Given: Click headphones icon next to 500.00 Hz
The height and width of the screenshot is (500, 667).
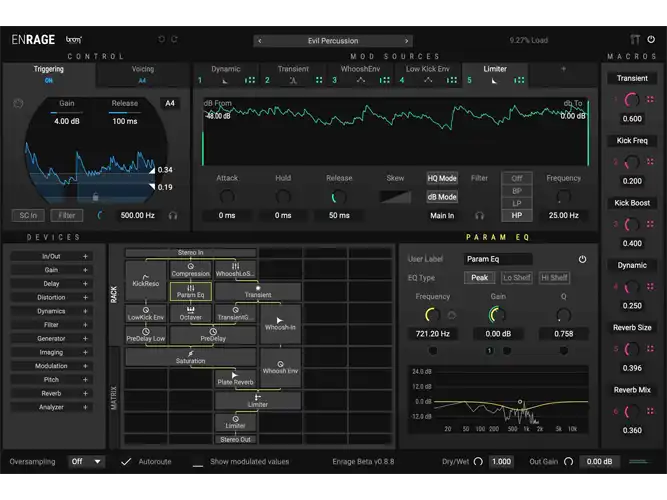Looking at the screenshot, I should pyautogui.click(x=173, y=216).
